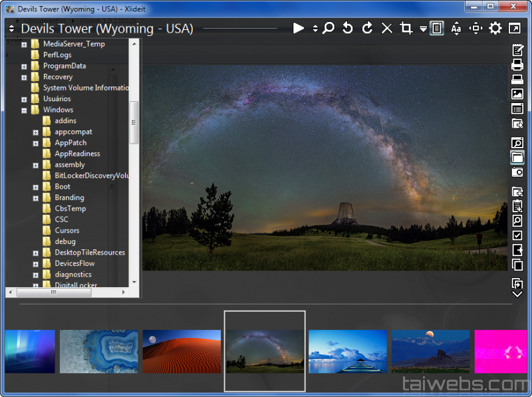Toggle the highlighted menu panel button in toolbar
This screenshot has width=532, height=397.
coord(437,28)
